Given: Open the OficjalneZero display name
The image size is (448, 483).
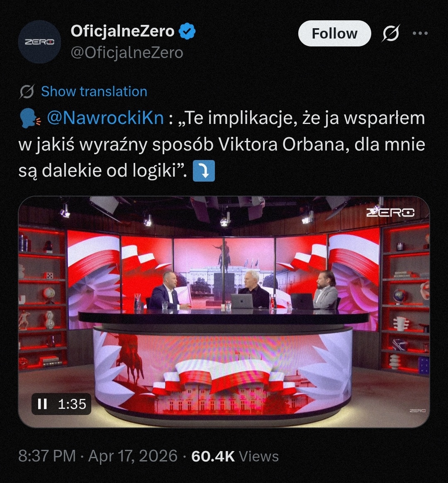Looking at the screenshot, I should tap(123, 31).
